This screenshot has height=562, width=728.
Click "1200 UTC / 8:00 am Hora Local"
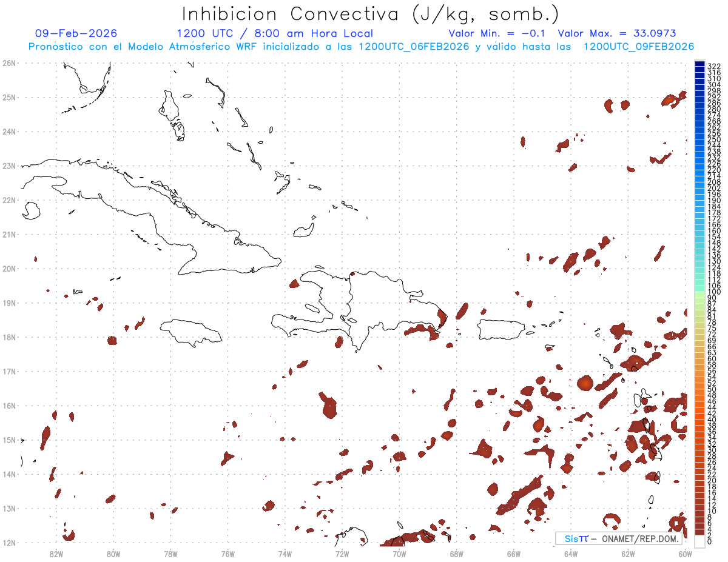pos(275,33)
